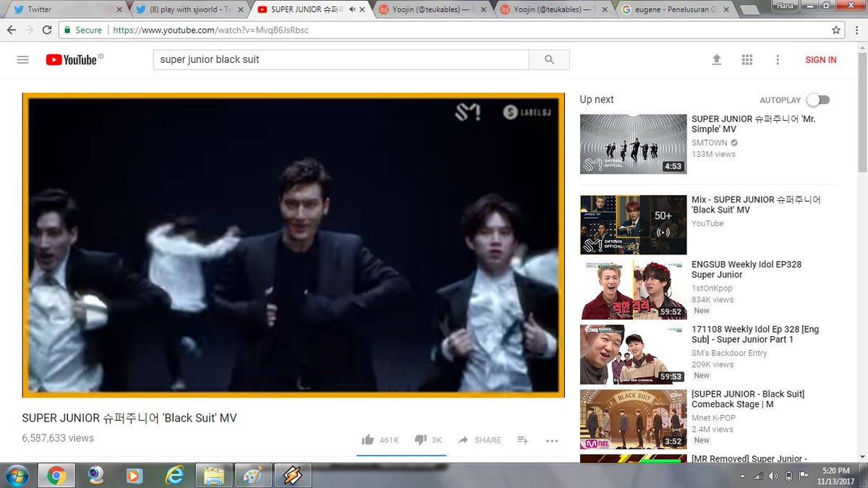Screen dimensions: 868x488
Task: Like the video with thumbs up
Action: coord(368,440)
